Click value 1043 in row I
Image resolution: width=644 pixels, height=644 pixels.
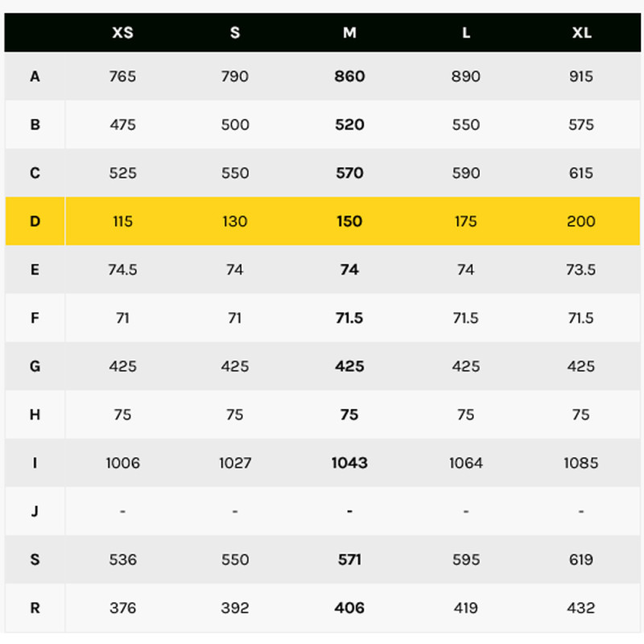point(349,463)
